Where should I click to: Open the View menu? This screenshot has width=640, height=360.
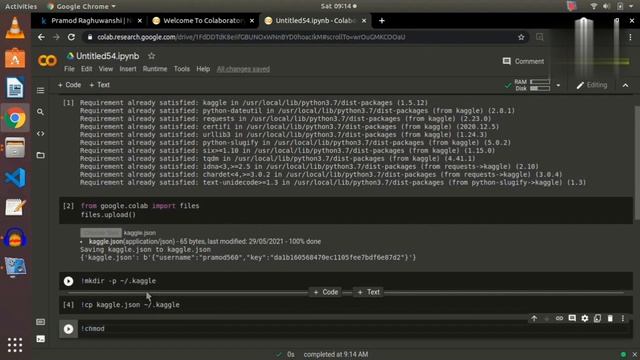click(106, 69)
